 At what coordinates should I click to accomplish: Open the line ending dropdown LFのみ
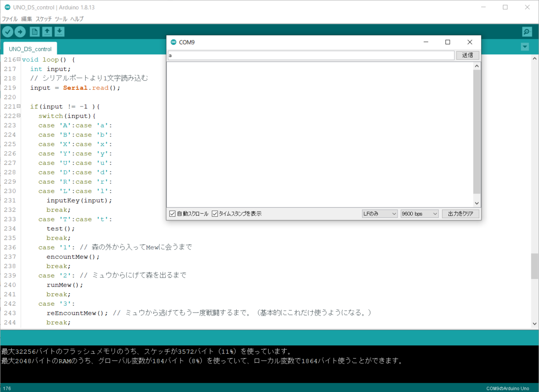pyautogui.click(x=380, y=214)
